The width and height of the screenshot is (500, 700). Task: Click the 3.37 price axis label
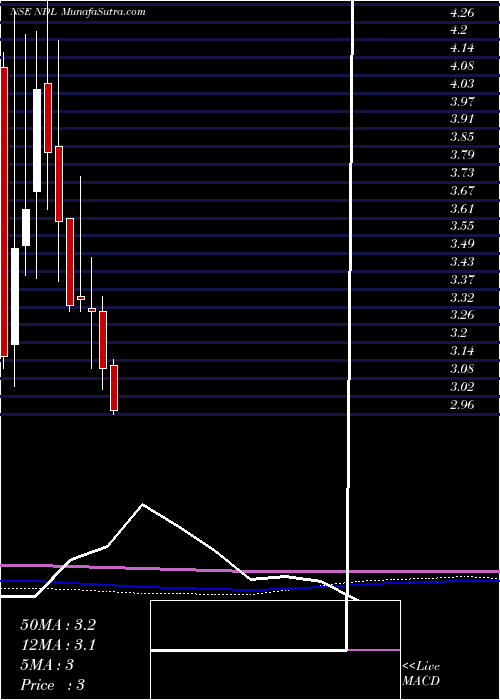coord(462,279)
